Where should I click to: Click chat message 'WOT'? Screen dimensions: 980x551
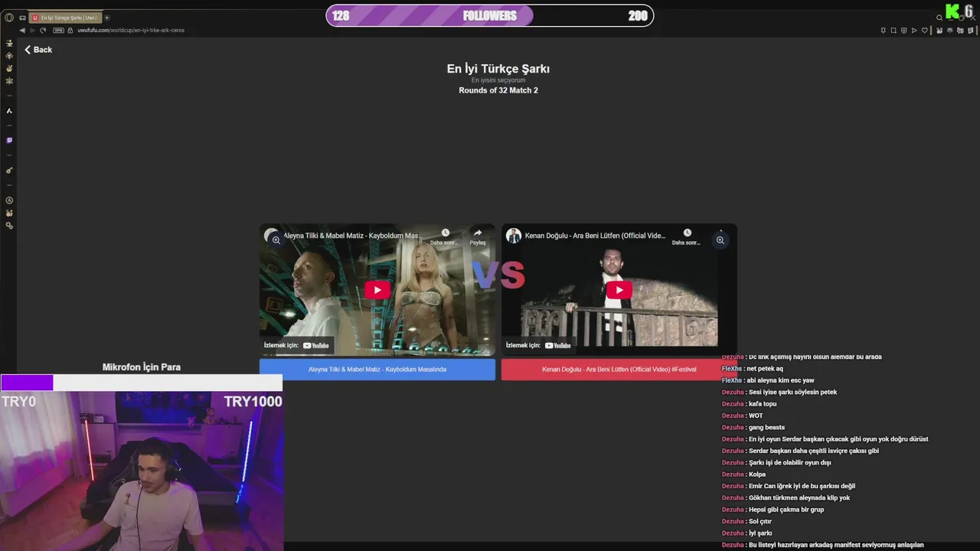756,416
